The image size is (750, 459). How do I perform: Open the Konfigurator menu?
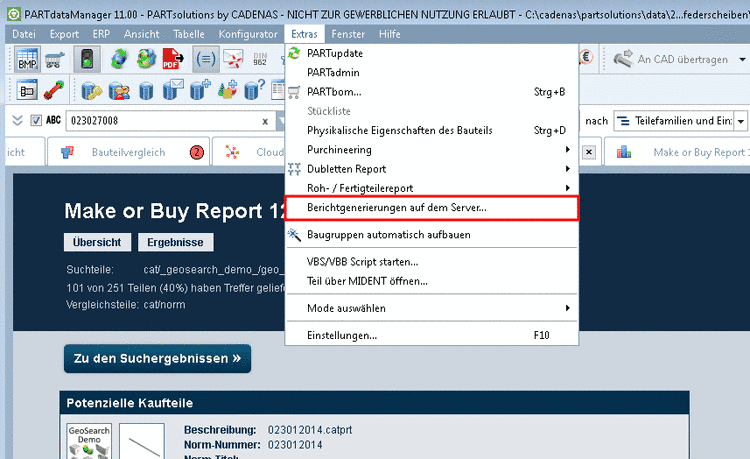coord(248,34)
